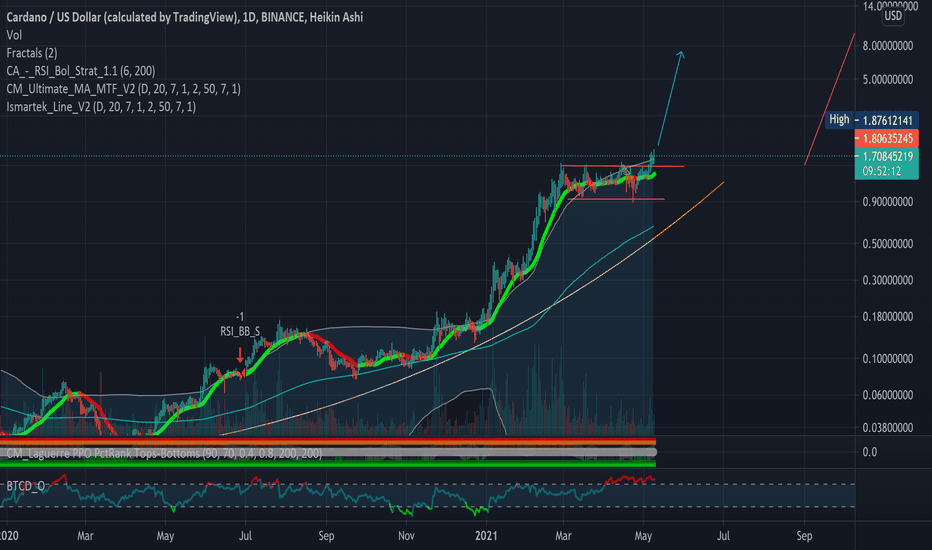932x550 pixels.
Task: Select the Fractals (2) indicator label
Action: coord(32,53)
